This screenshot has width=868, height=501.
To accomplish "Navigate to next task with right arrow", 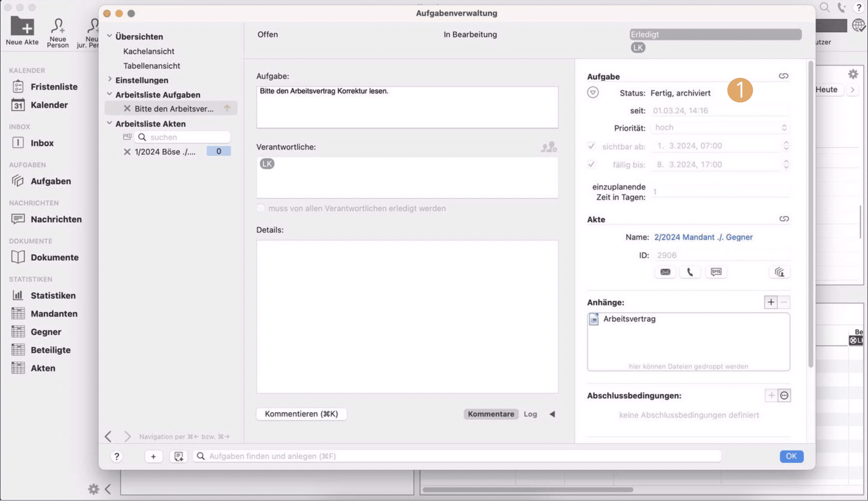I will (127, 436).
